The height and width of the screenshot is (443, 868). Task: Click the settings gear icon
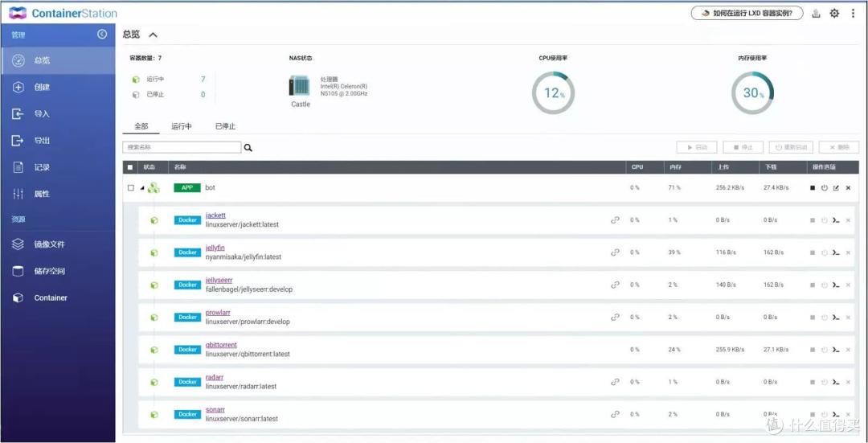pos(834,14)
